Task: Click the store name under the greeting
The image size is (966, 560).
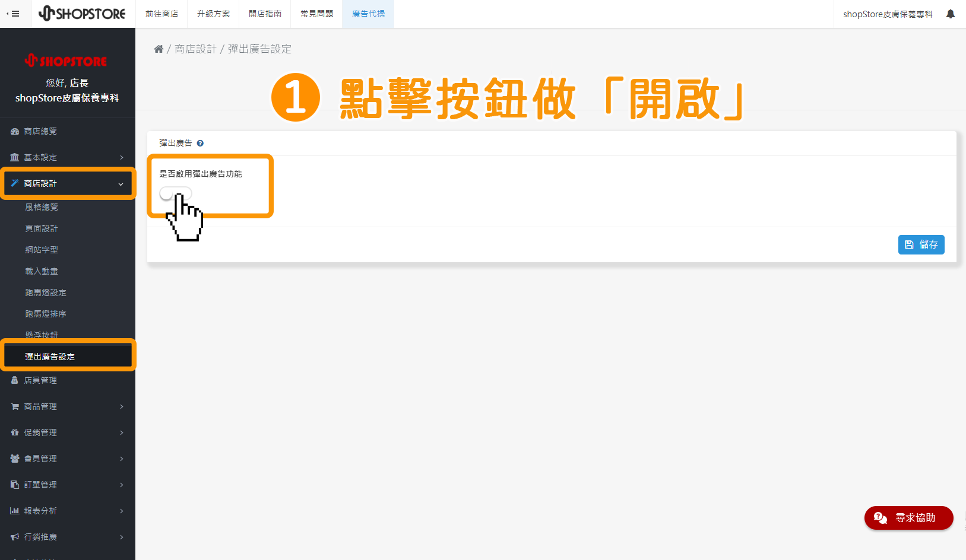Action: [67, 98]
